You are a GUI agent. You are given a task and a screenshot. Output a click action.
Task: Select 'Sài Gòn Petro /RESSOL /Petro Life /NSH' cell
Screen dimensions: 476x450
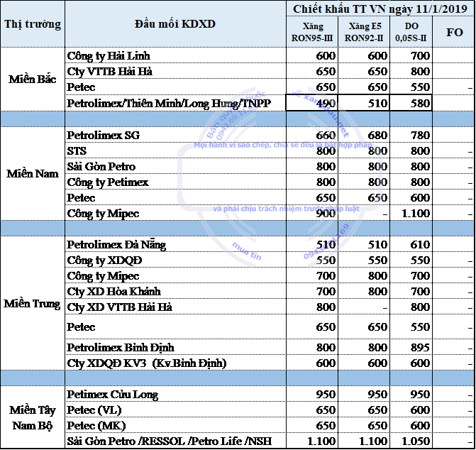175,441
